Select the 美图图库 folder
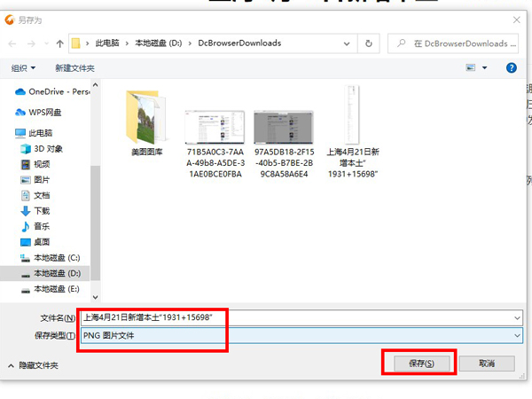Image resolution: width=532 pixels, height=399 pixels. coord(147,123)
